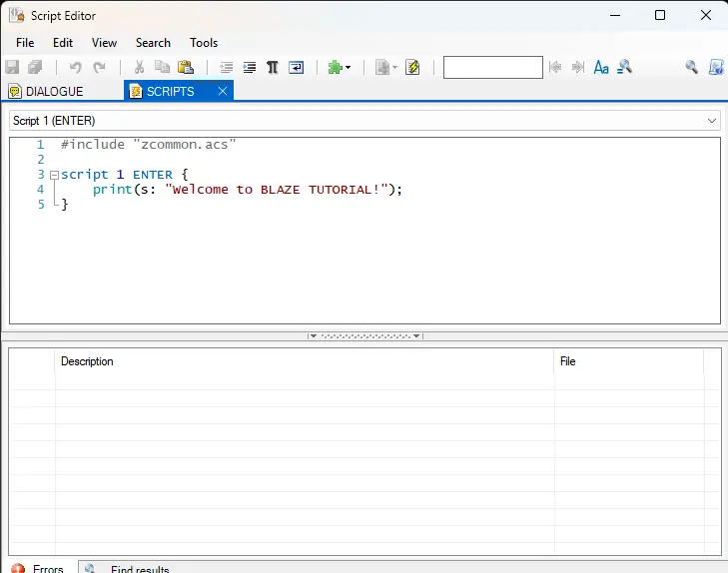Image resolution: width=728 pixels, height=573 pixels.
Task: Toggle whitespace display pilcrow icon
Action: 273,67
